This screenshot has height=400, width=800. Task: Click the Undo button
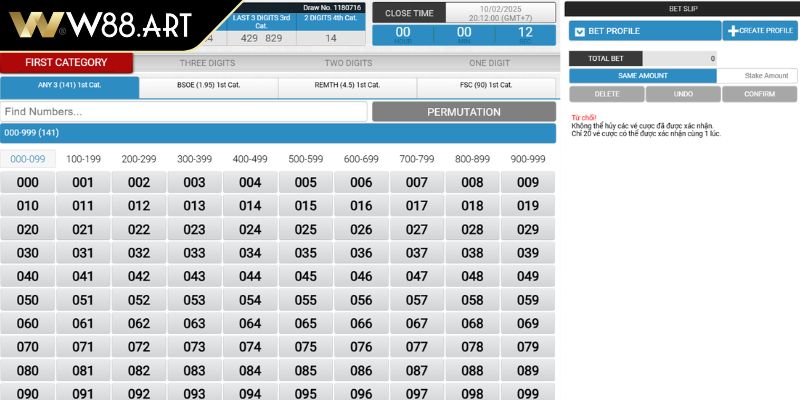[x=683, y=94]
